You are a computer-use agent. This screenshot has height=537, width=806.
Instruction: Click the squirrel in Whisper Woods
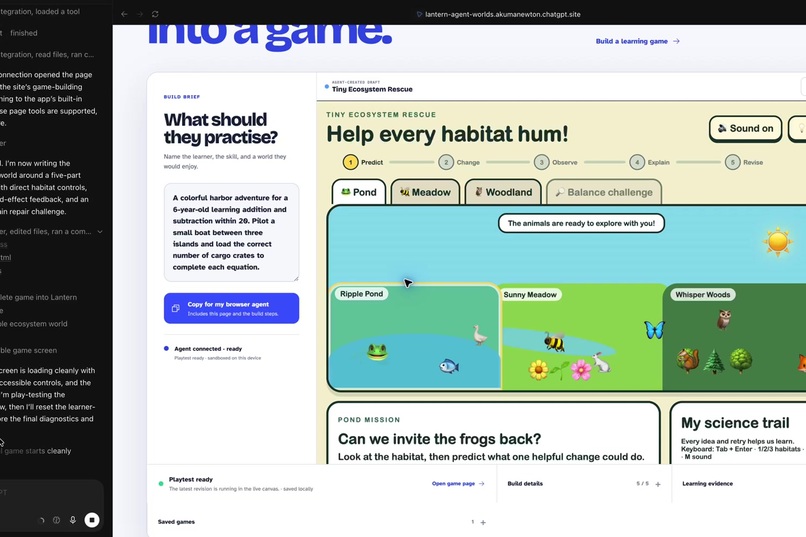coord(687,361)
